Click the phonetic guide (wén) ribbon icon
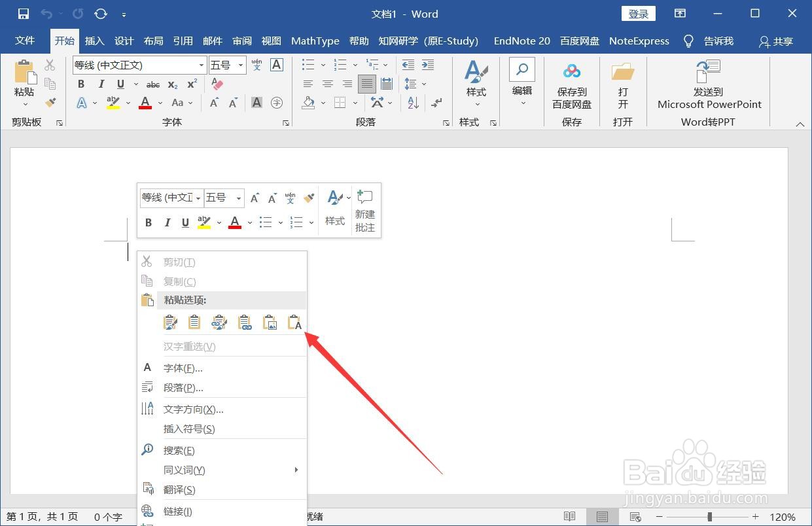This screenshot has height=526, width=812. coord(256,65)
